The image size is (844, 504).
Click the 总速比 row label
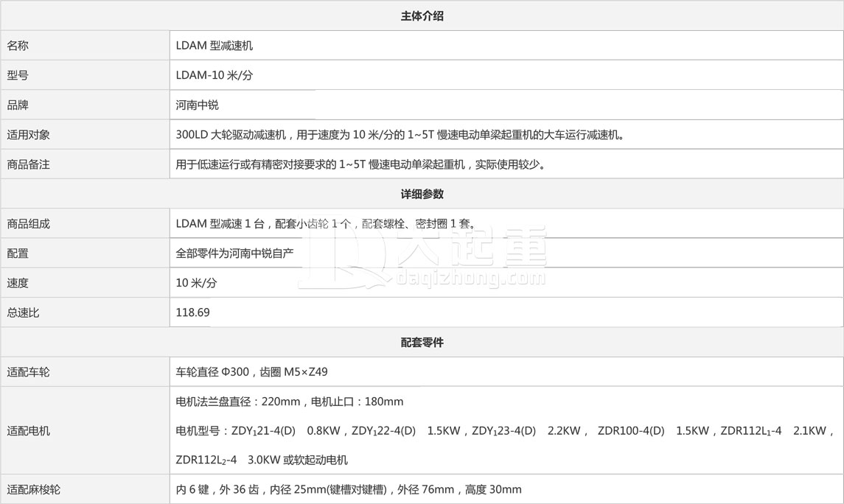(x=23, y=312)
